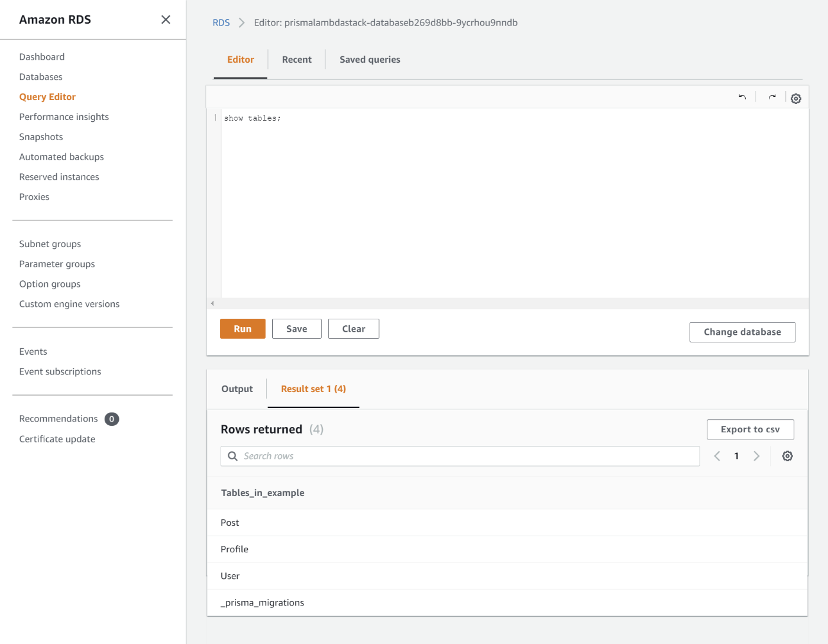Image resolution: width=828 pixels, height=644 pixels.
Task: Open Performance insights page
Action: click(x=64, y=117)
